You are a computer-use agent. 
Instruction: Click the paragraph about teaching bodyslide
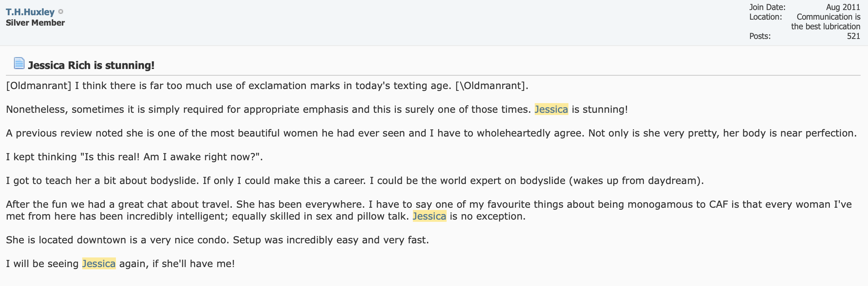355,181
